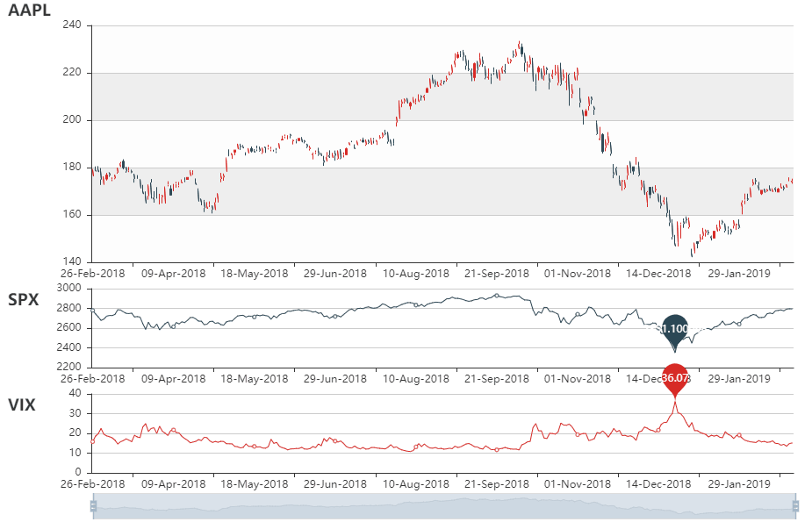
Task: Click the data zoom slider's middle area
Action: (x=444, y=506)
